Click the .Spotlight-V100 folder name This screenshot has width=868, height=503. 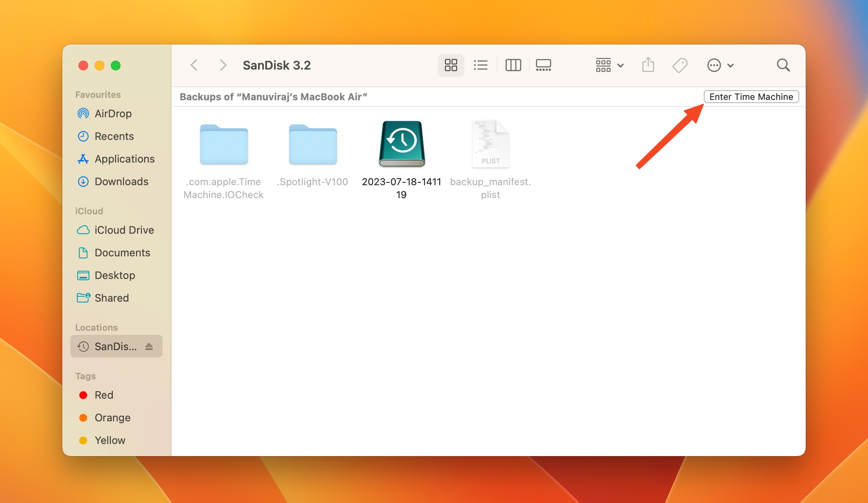313,182
